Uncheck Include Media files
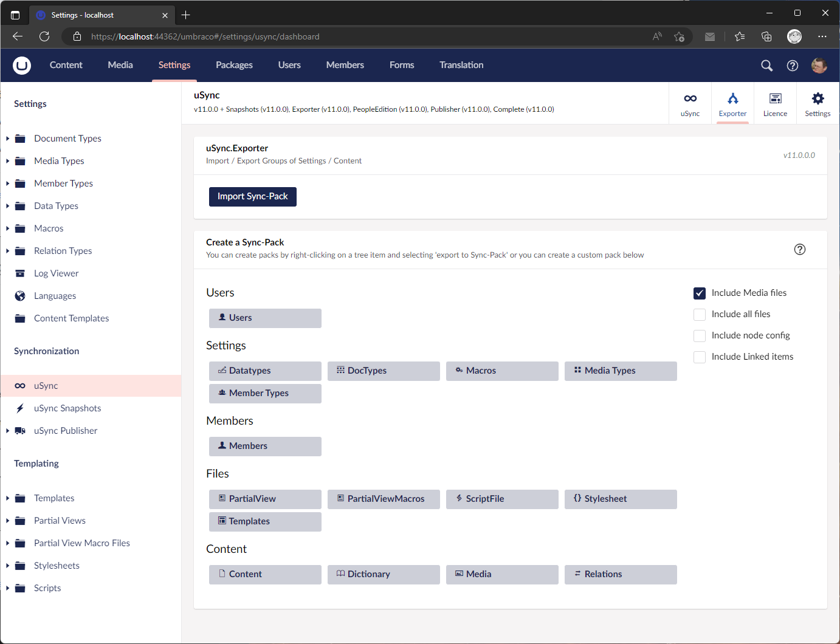Screen dimensions: 840x644 [x=700, y=293]
